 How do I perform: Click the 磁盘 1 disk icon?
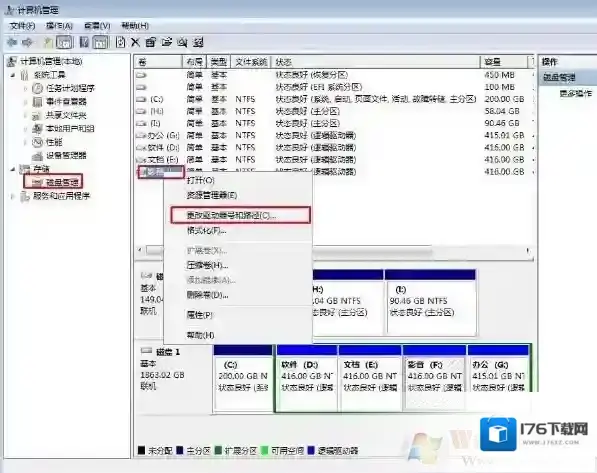click(x=146, y=351)
